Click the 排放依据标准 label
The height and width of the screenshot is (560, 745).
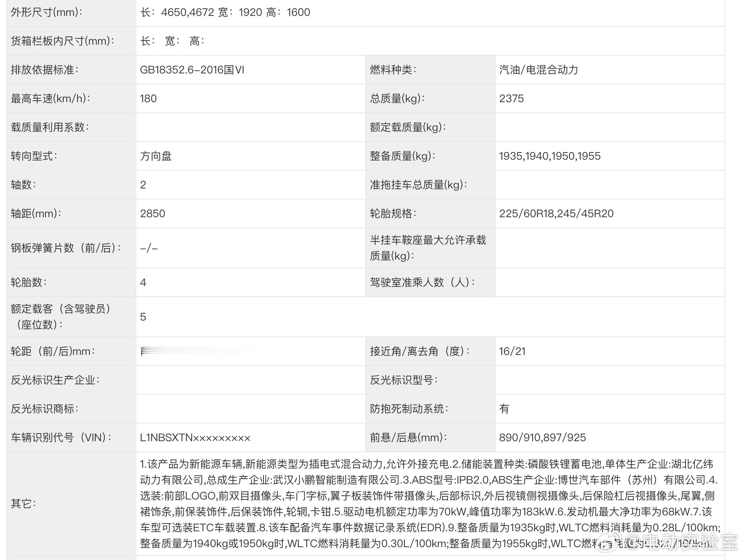pyautogui.click(x=45, y=70)
